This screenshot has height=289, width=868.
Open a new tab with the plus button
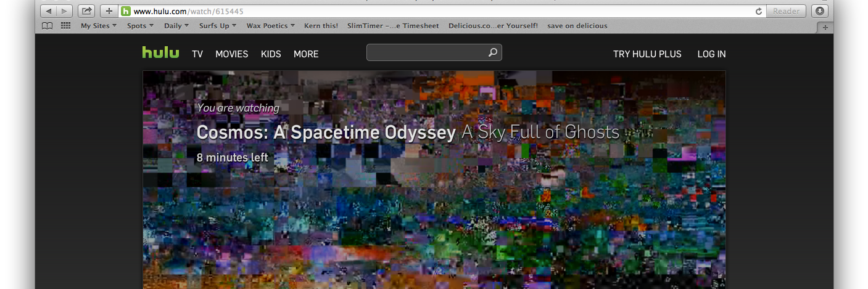point(825,28)
